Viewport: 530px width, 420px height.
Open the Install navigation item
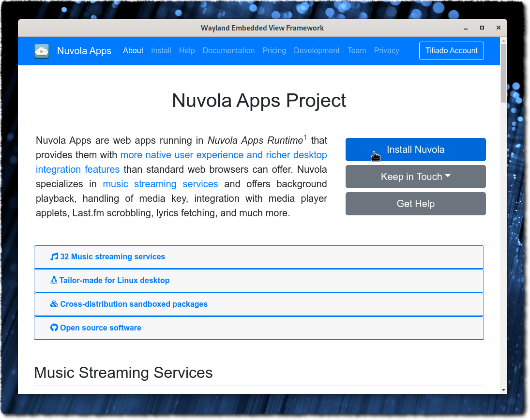161,51
